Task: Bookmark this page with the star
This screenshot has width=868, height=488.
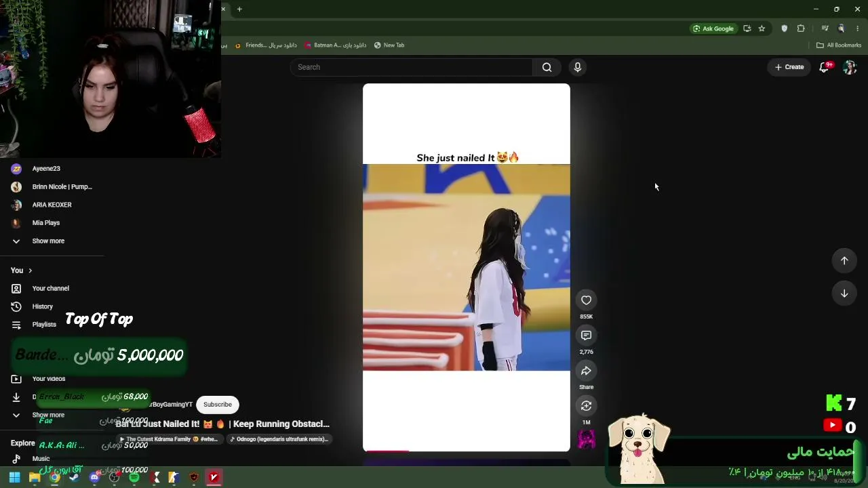Action: [762, 28]
